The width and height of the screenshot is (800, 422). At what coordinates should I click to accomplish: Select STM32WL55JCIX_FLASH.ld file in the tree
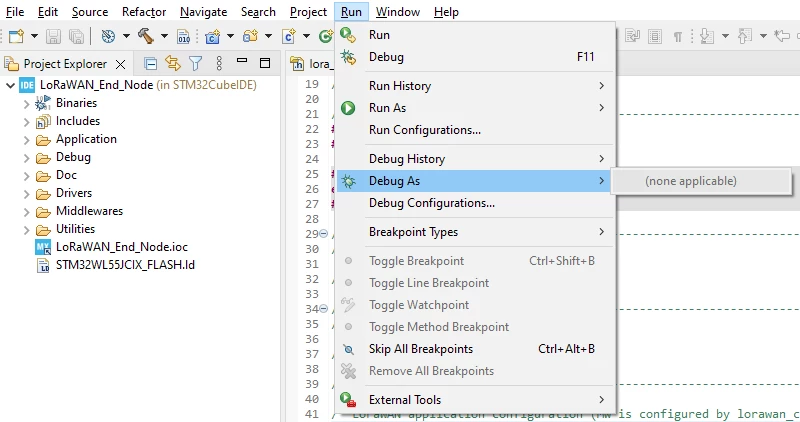pyautogui.click(x=125, y=265)
